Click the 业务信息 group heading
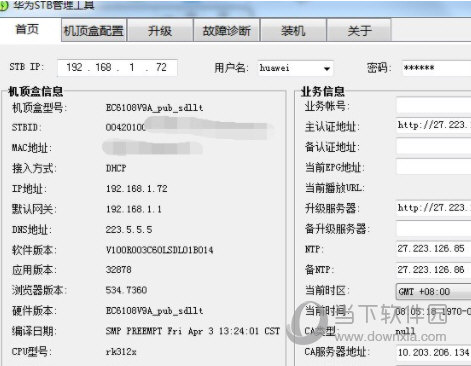471x366 pixels. [x=323, y=91]
